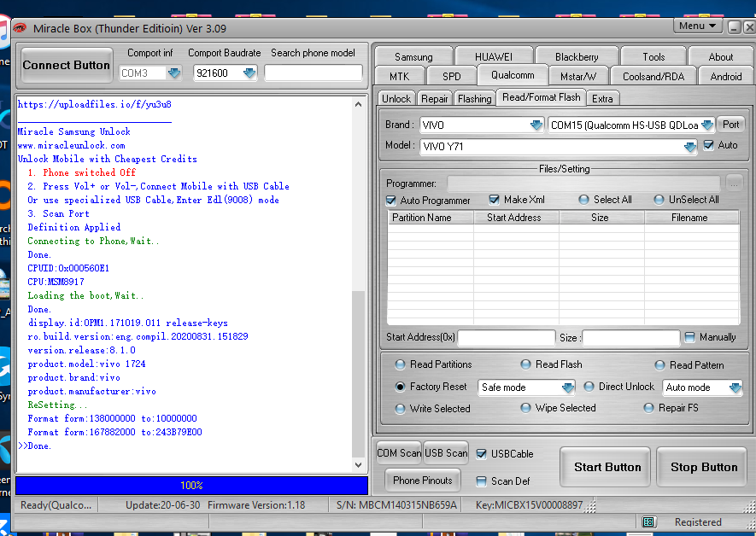
Task: Click the log scrollbar down arrow
Action: point(358,464)
